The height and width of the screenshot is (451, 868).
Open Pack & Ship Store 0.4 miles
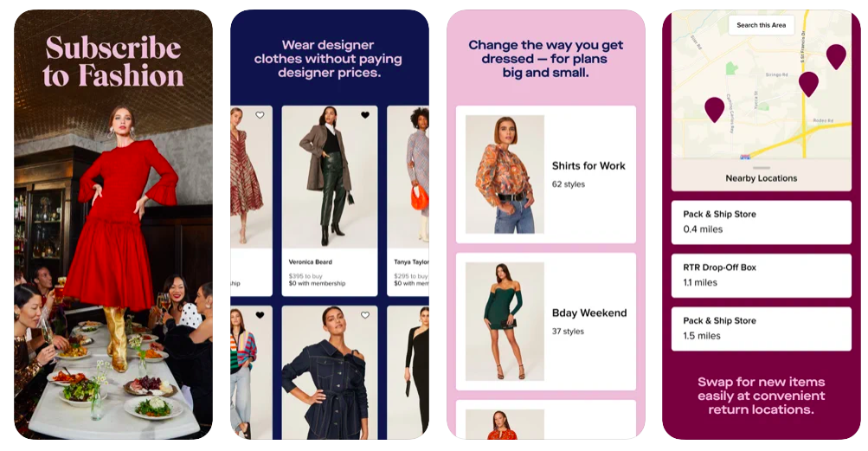click(x=762, y=222)
